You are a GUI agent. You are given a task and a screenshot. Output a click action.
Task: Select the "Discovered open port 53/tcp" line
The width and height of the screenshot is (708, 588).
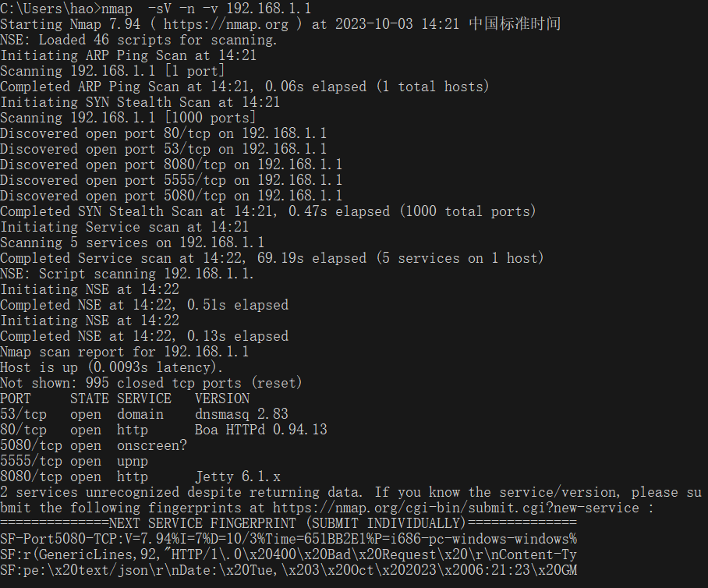point(163,149)
